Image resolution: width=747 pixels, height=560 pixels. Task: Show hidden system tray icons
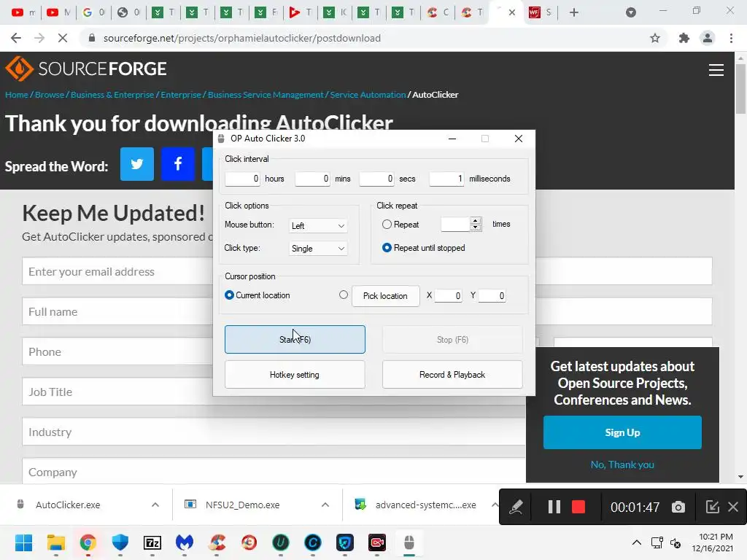pos(636,542)
